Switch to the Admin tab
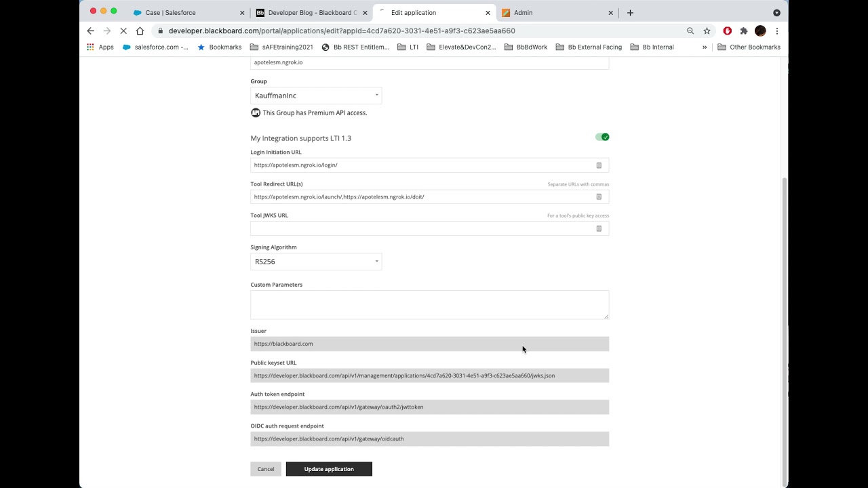The height and width of the screenshot is (488, 868). (556, 13)
